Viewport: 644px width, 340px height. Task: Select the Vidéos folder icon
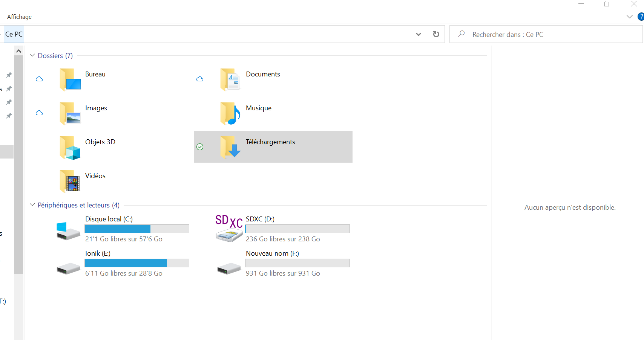click(70, 181)
